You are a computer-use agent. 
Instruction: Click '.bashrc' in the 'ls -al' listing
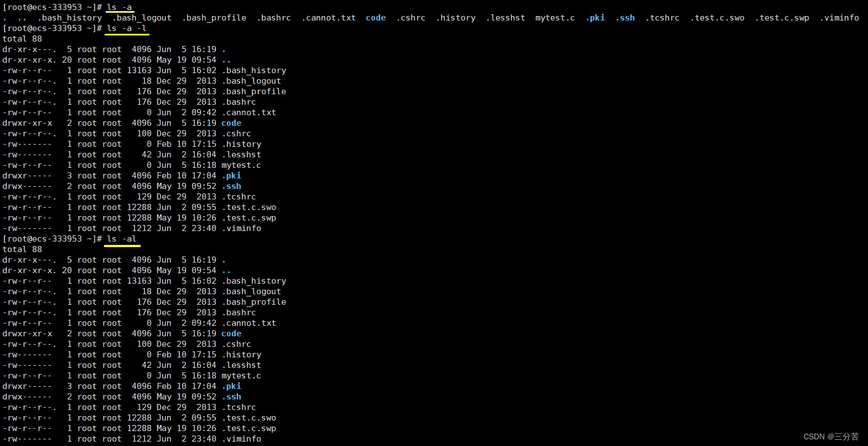coord(239,312)
